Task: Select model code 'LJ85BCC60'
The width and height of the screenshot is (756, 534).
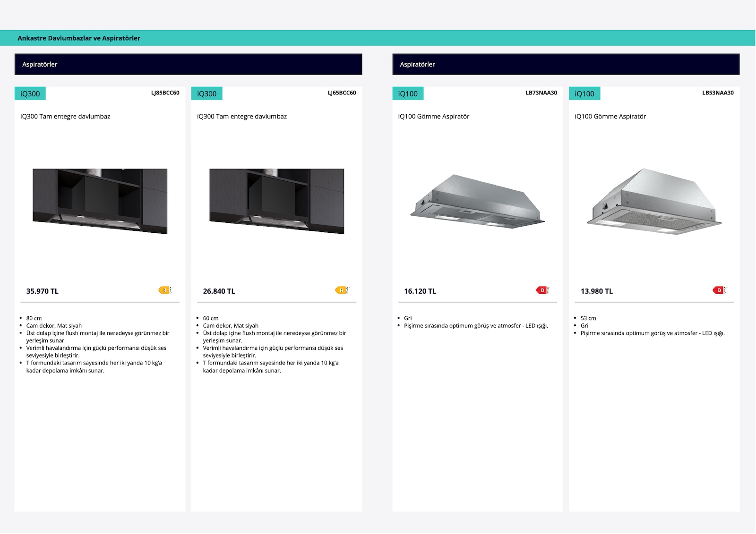Action: 165,93
